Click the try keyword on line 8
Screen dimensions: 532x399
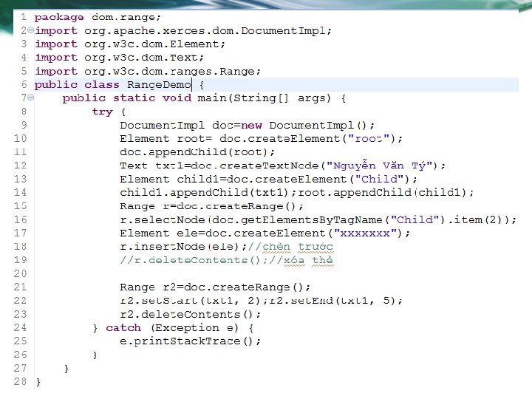click(x=102, y=112)
